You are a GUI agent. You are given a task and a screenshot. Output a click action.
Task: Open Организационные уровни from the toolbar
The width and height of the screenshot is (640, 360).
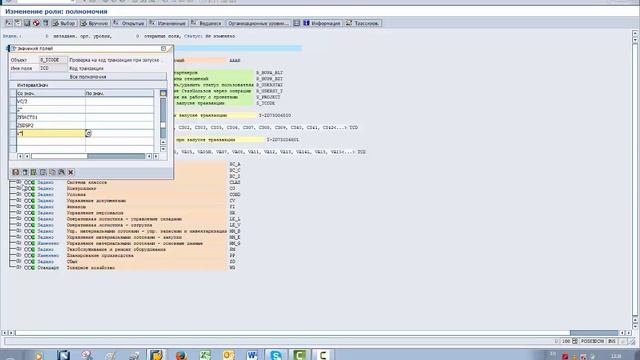[x=258, y=23]
